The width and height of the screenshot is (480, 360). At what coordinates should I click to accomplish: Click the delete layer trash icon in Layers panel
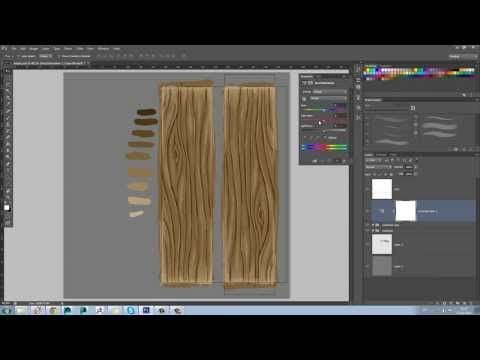click(x=472, y=303)
